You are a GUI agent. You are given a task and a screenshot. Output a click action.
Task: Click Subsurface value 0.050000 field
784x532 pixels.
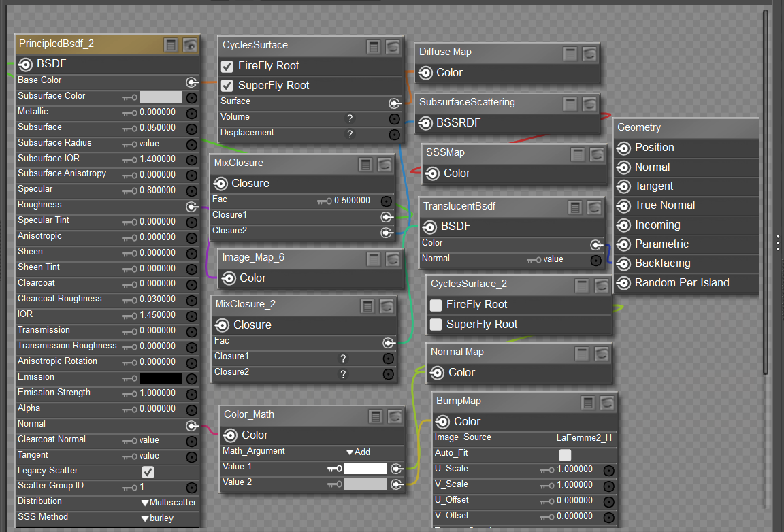pyautogui.click(x=157, y=127)
